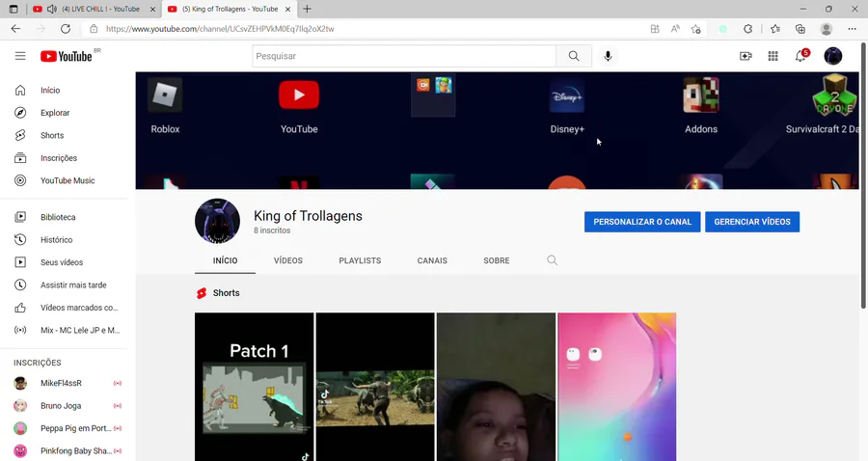
Task: Select the CANAIS channel tab
Action: point(432,260)
